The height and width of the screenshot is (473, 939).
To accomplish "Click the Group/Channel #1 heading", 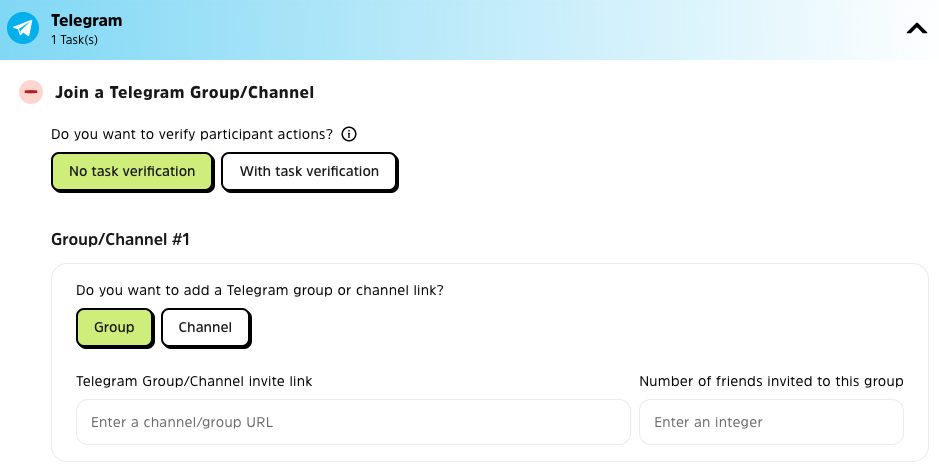I will [x=120, y=240].
